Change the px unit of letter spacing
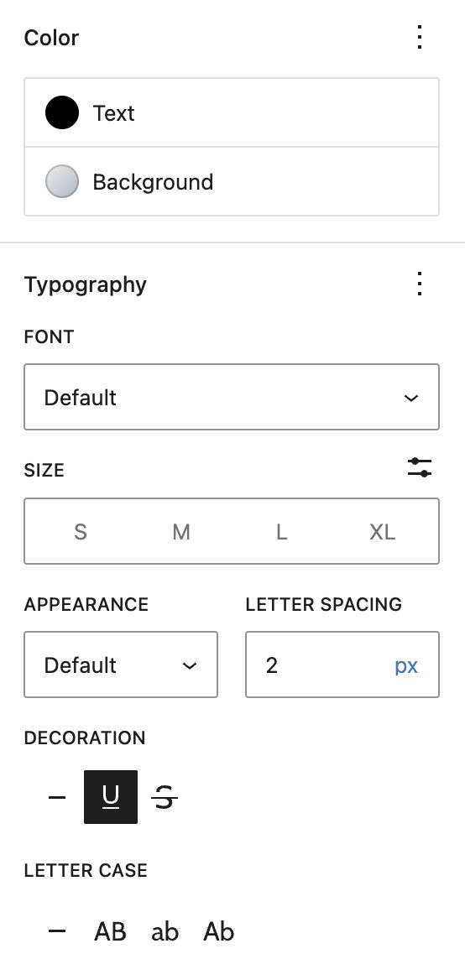Viewport: 465px width, 980px height. [406, 665]
